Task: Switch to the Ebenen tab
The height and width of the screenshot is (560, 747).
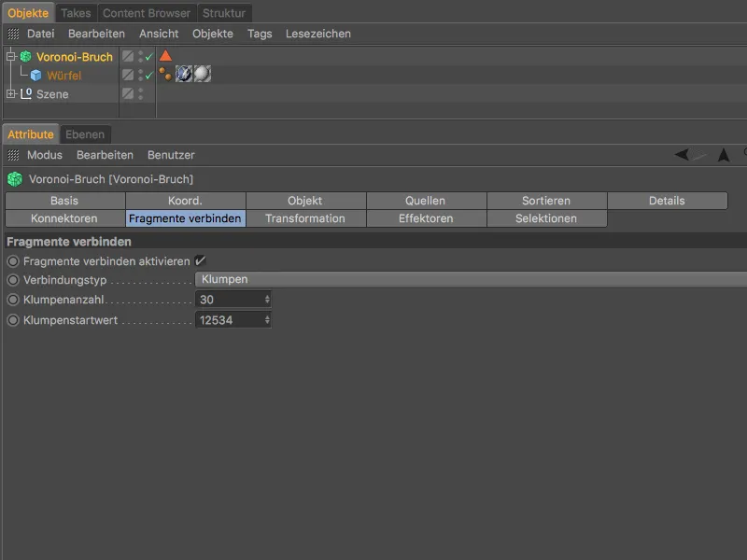Action: (85, 134)
